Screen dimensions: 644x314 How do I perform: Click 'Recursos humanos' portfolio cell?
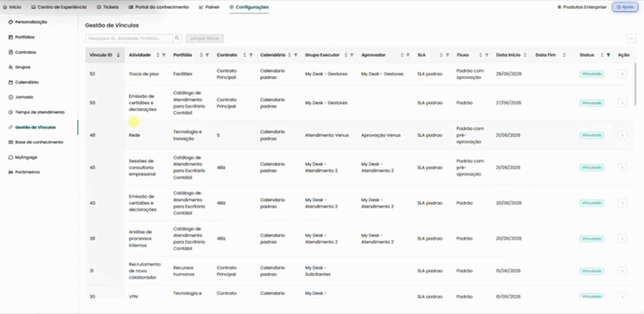tap(185, 271)
